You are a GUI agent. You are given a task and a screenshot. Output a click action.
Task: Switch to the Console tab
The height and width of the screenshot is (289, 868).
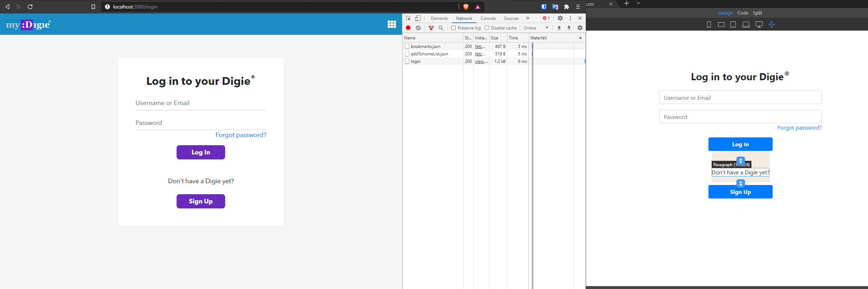[488, 18]
